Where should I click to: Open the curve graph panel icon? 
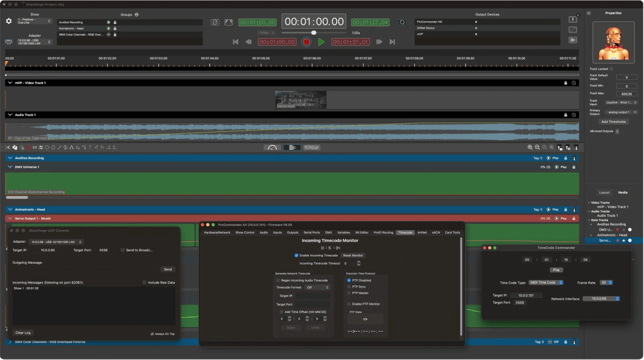click(573, 30)
